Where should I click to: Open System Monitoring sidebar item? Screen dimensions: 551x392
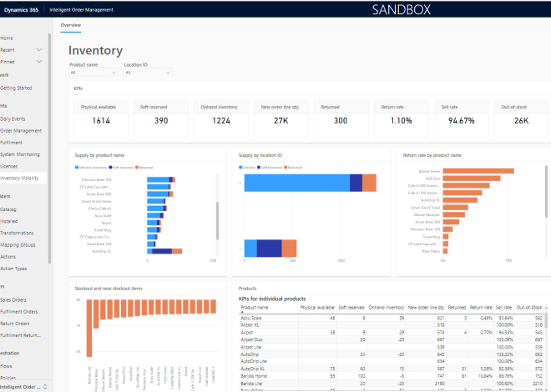click(20, 154)
